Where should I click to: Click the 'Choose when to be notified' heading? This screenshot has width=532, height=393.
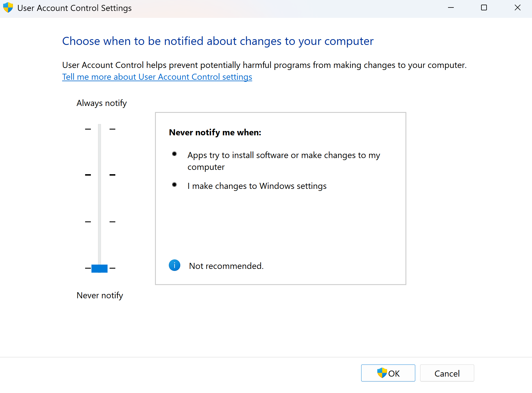(218, 41)
